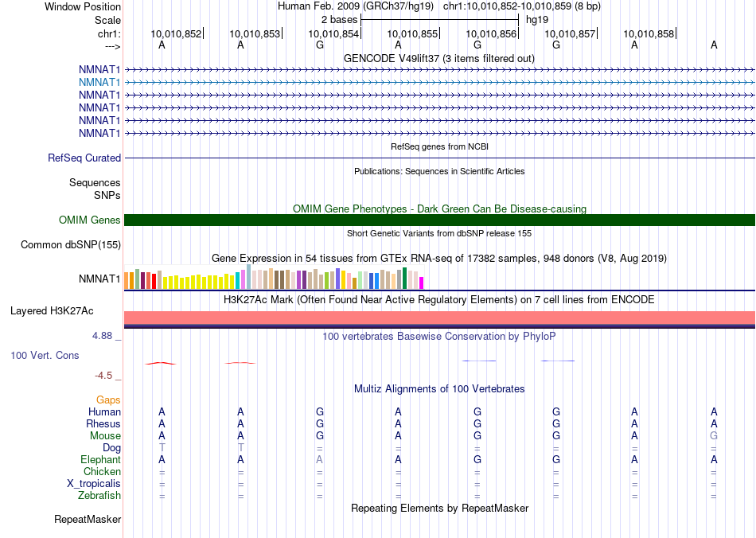Click the X_tropicalis species label

(94, 484)
